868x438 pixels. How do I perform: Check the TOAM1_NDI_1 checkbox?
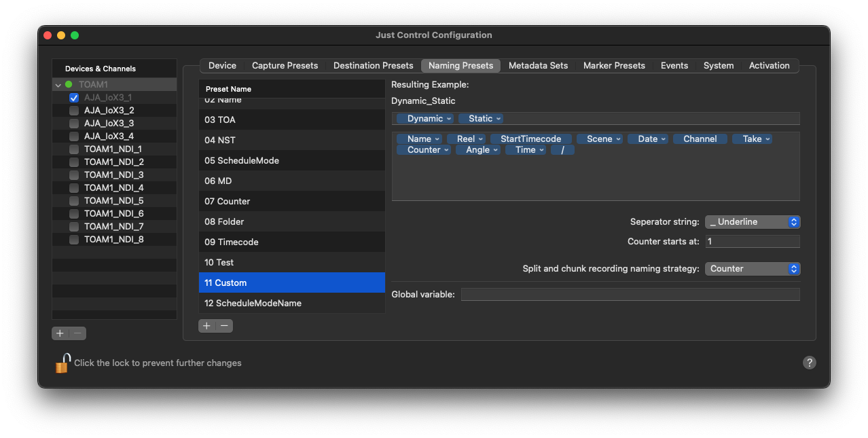click(x=74, y=149)
